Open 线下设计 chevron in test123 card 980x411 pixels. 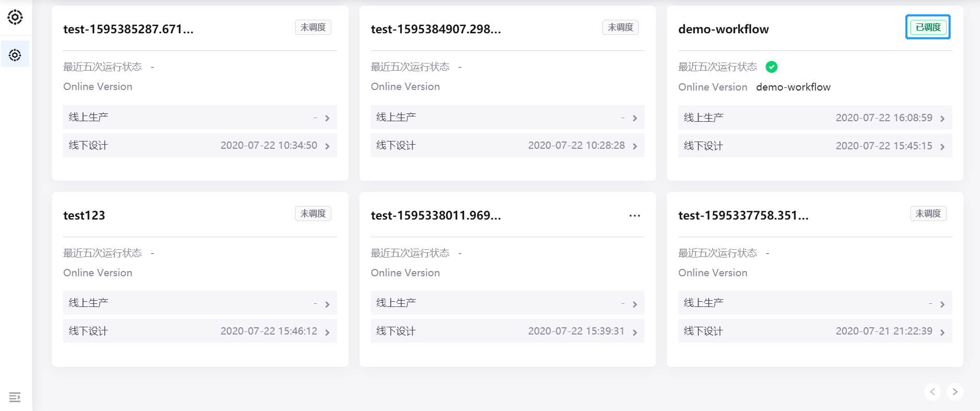tap(327, 332)
